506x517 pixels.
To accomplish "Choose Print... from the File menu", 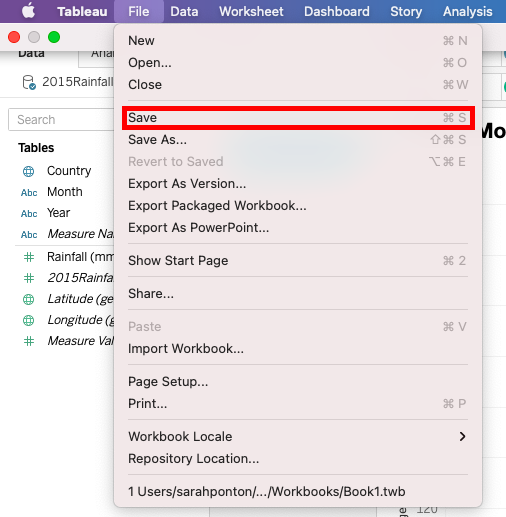I will pos(298,404).
